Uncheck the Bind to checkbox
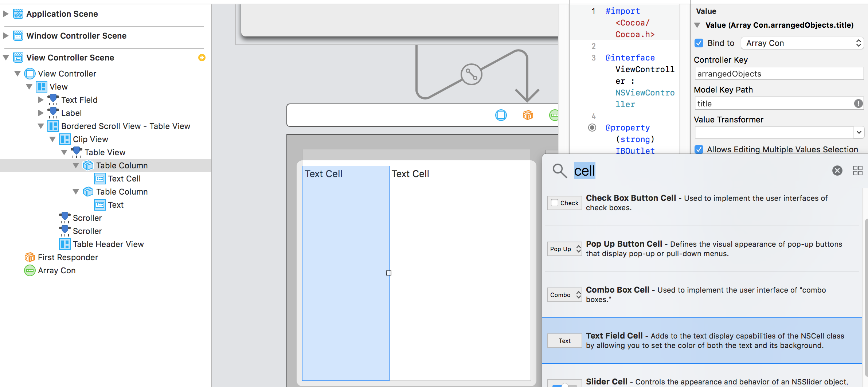The width and height of the screenshot is (868, 387). point(699,43)
